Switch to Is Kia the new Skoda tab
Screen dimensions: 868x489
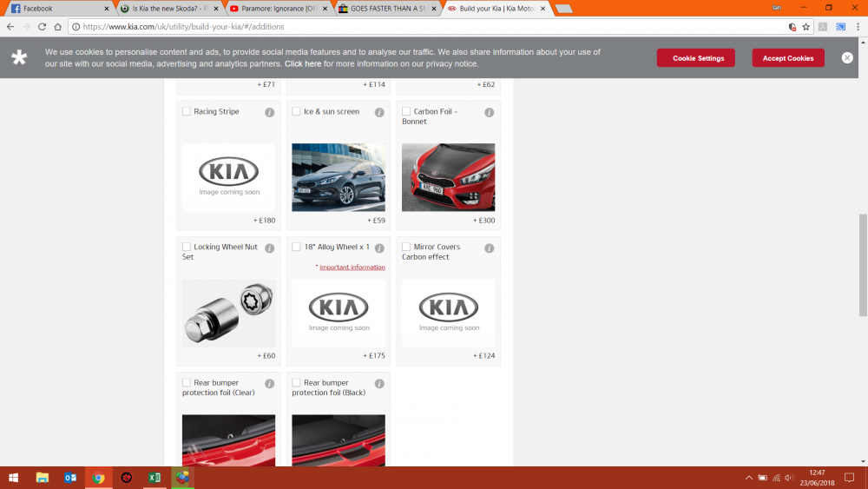(x=169, y=9)
